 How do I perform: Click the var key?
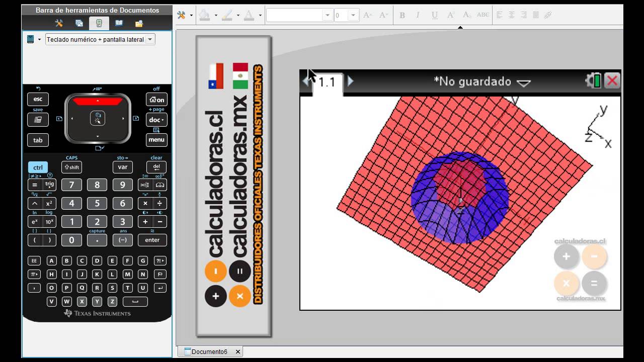click(122, 167)
